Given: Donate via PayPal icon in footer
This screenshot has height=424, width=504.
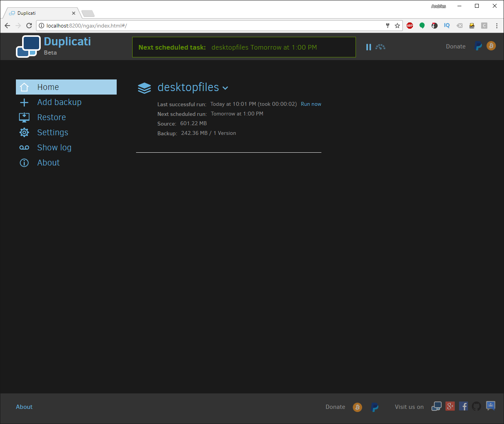Looking at the screenshot, I should [375, 407].
